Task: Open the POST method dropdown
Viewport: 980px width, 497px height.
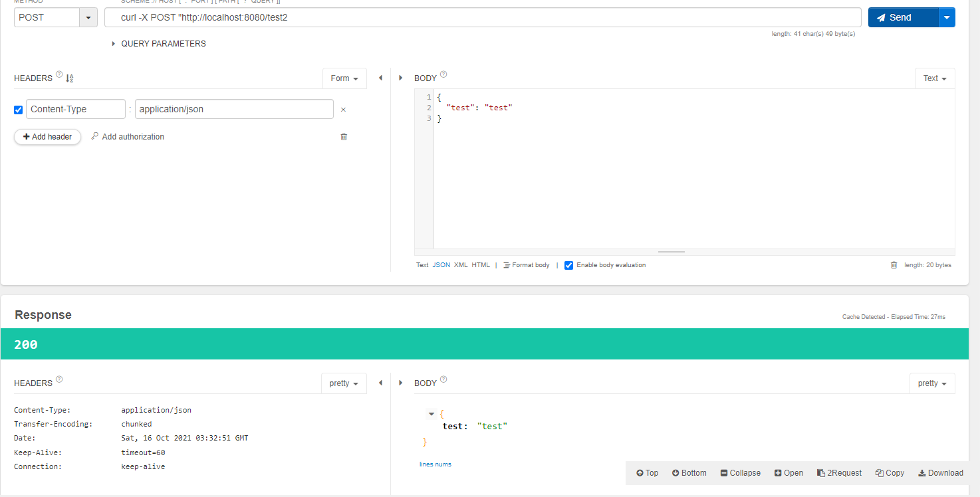Action: click(87, 17)
